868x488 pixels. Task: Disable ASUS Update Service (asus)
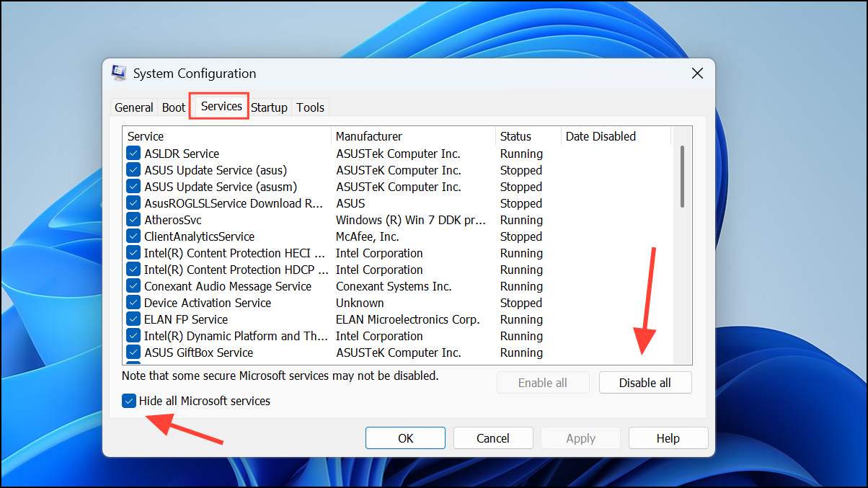(133, 170)
